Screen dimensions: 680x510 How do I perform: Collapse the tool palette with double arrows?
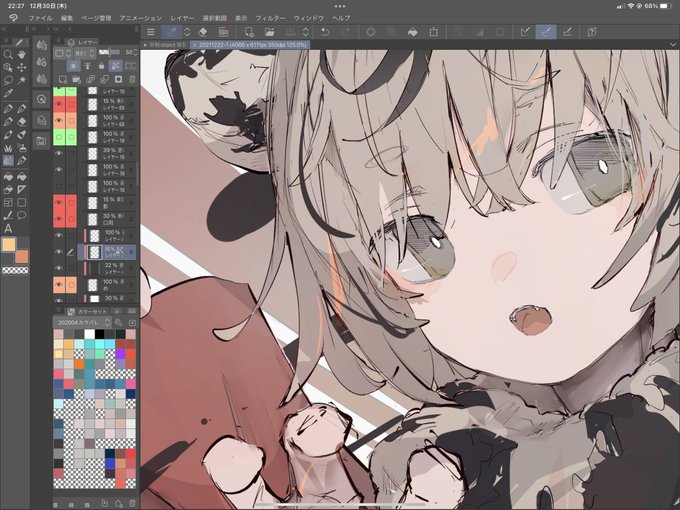4,29
